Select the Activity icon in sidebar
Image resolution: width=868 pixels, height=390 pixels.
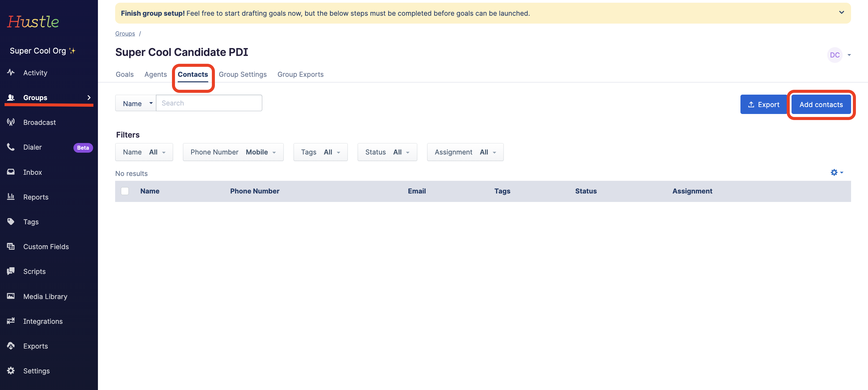tap(11, 73)
